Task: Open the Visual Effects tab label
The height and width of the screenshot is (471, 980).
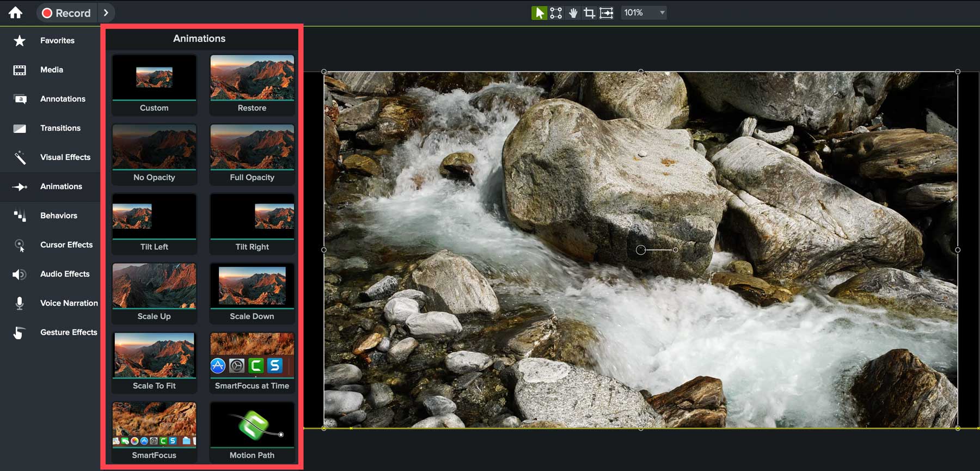Action: (65, 157)
